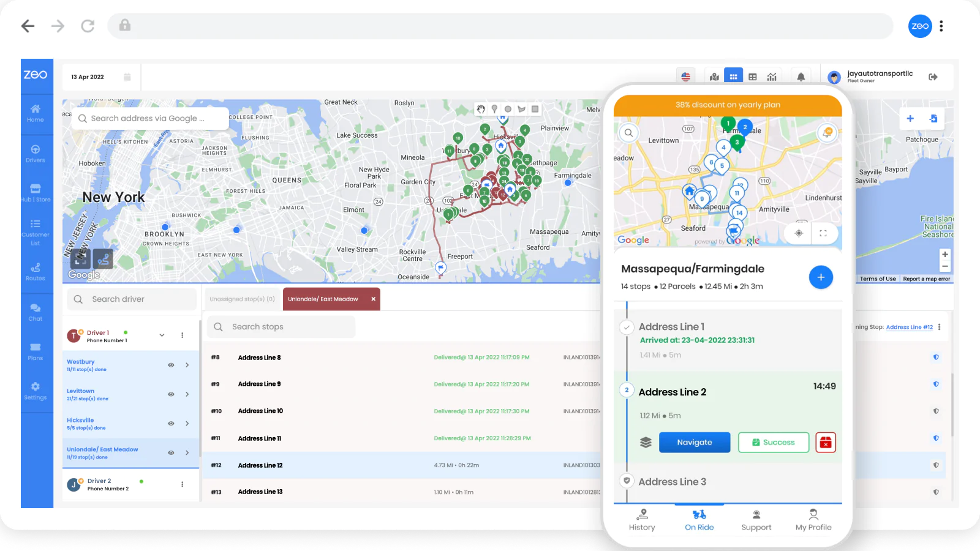This screenshot has width=980, height=551.
Task: Open the analytics chart icon
Action: click(x=772, y=77)
